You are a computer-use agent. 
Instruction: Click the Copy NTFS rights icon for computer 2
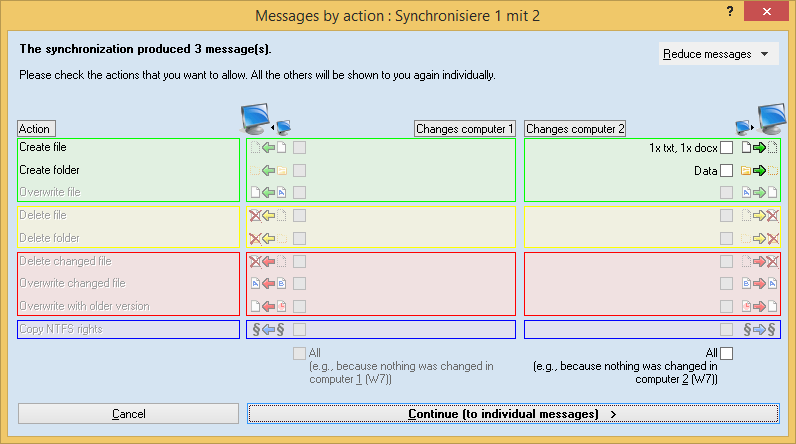pos(759,329)
